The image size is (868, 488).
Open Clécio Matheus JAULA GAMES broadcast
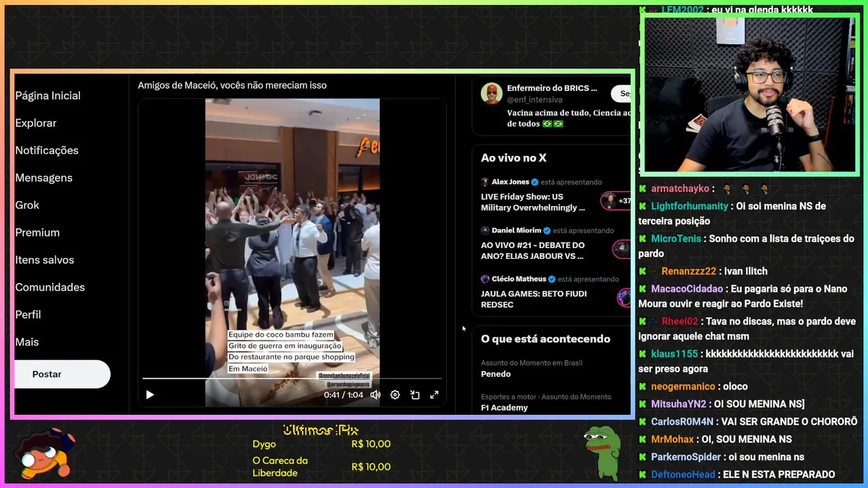tap(534, 299)
